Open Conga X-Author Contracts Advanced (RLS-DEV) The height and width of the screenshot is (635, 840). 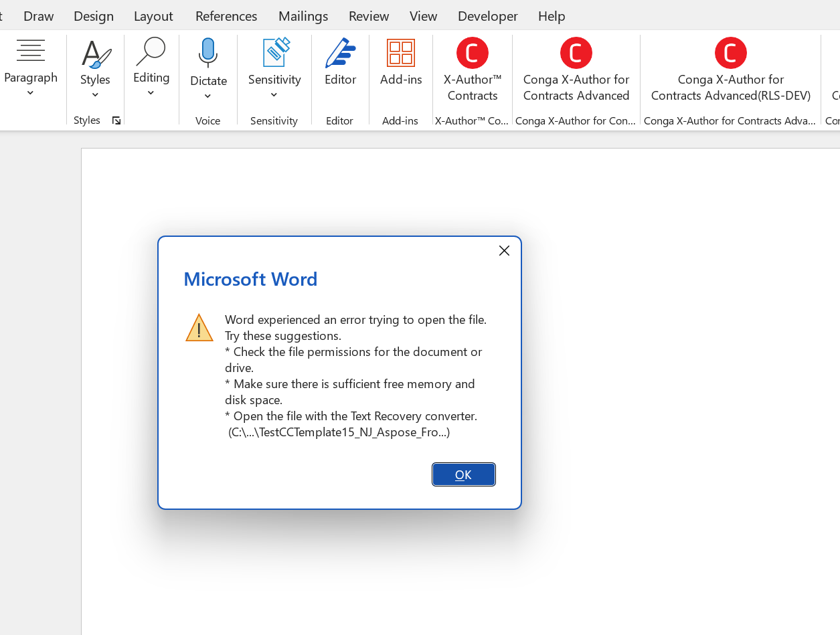(x=731, y=53)
